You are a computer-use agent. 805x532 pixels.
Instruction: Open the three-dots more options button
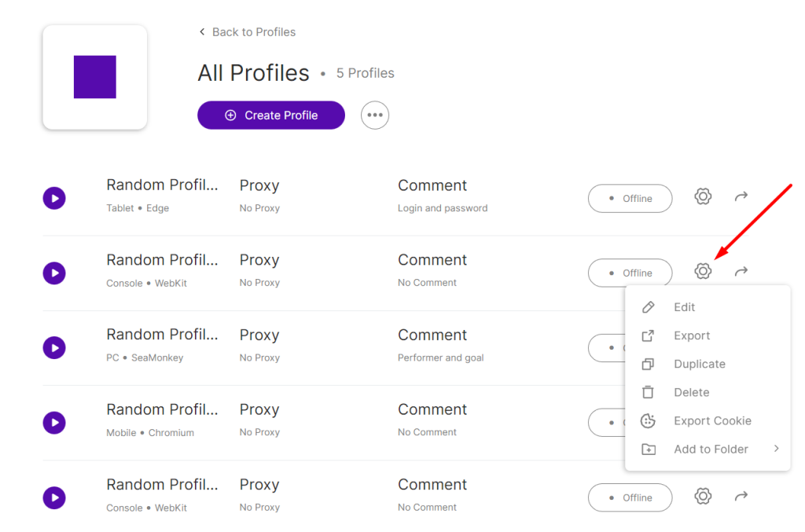[x=375, y=115]
